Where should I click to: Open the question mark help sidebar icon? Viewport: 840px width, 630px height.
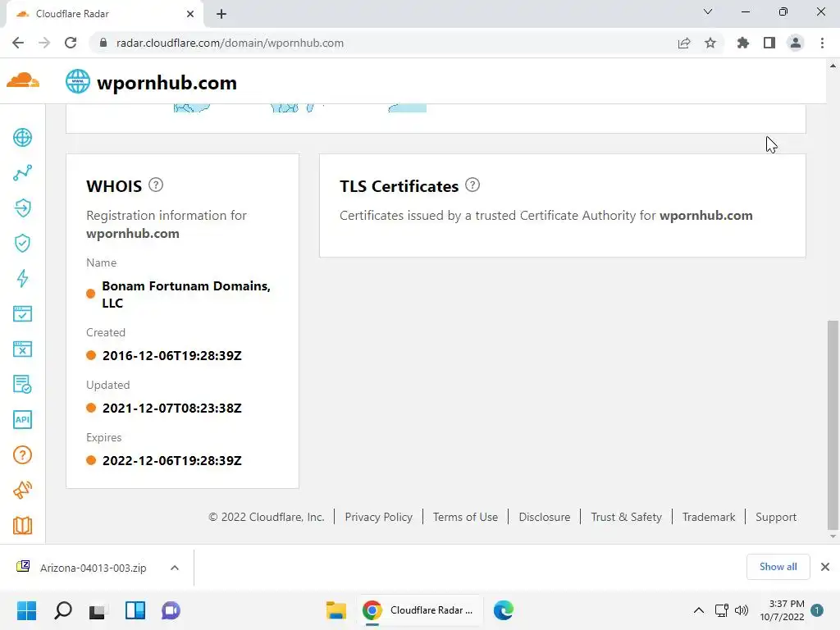pos(22,454)
